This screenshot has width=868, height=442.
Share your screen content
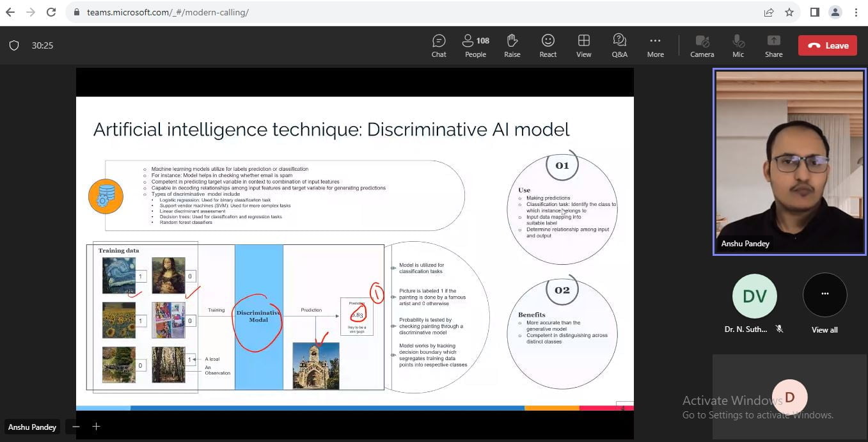click(773, 45)
